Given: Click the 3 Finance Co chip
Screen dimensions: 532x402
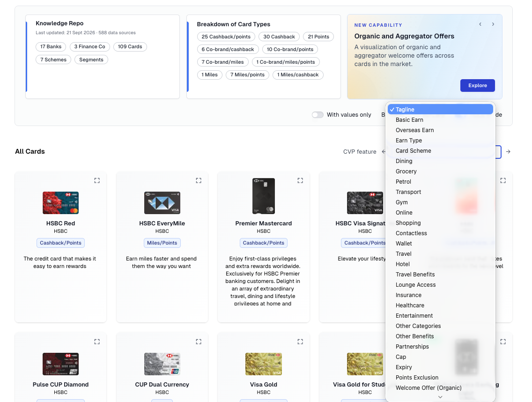Looking at the screenshot, I should pos(89,46).
